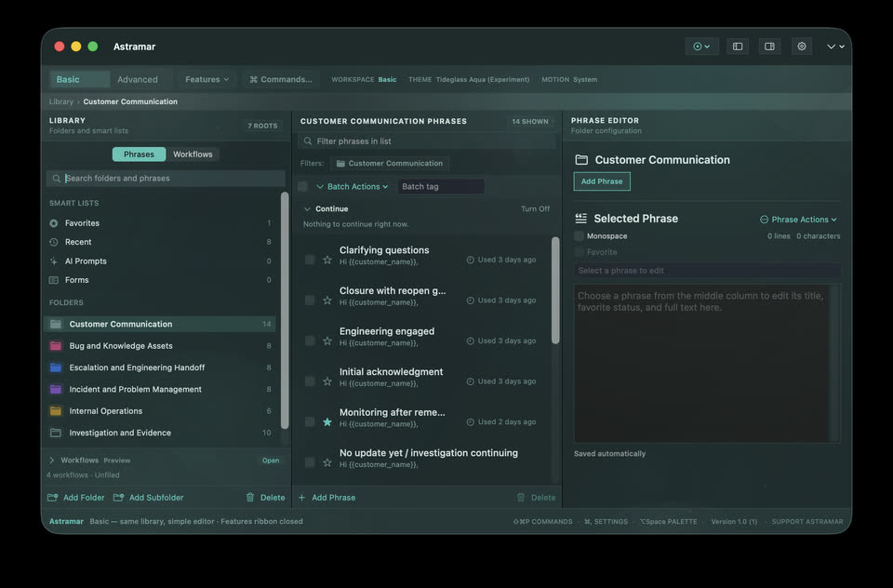Viewport: 893px width, 588px height.
Task: Toggle the Monospace checkbox
Action: pyautogui.click(x=580, y=236)
